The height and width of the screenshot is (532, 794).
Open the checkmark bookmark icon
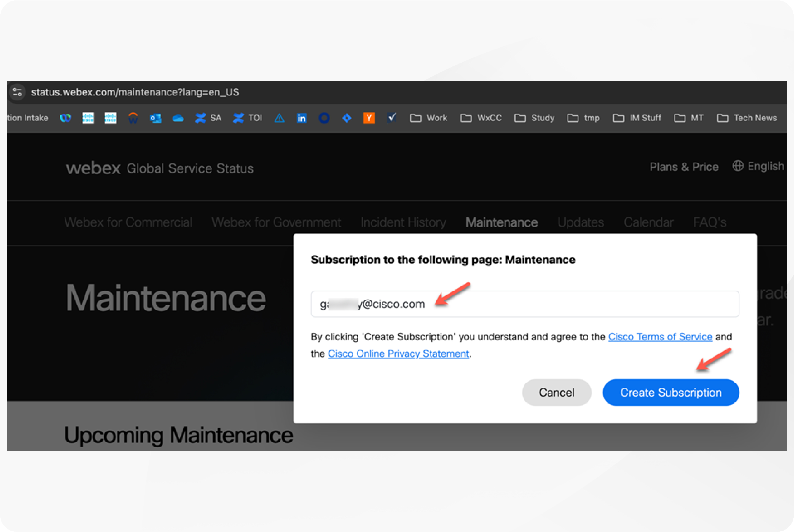(391, 118)
